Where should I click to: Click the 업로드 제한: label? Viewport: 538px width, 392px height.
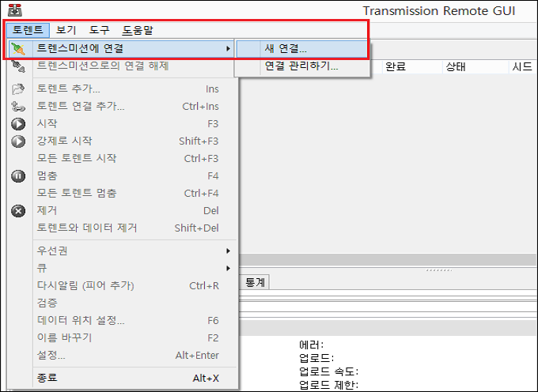pos(328,385)
